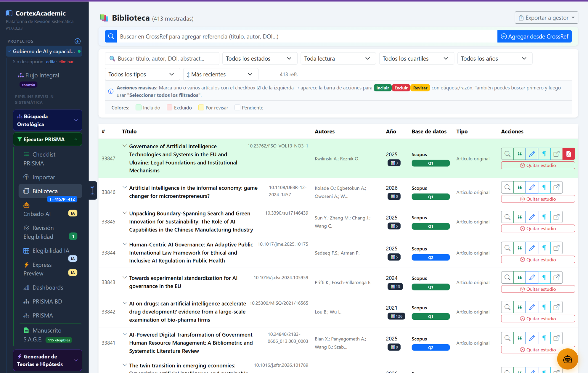
Task: Click the CortexAcademic book logo icon
Action: tap(9, 13)
